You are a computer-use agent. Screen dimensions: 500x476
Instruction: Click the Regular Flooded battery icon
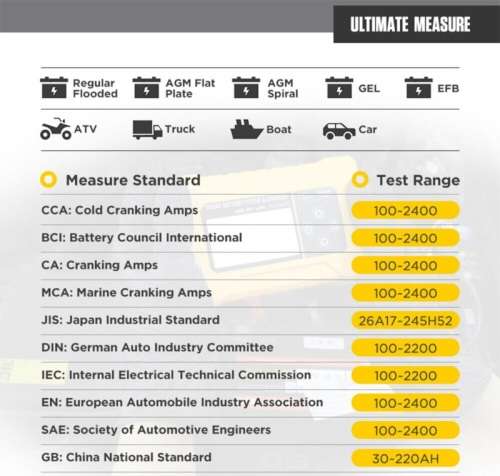[54, 88]
